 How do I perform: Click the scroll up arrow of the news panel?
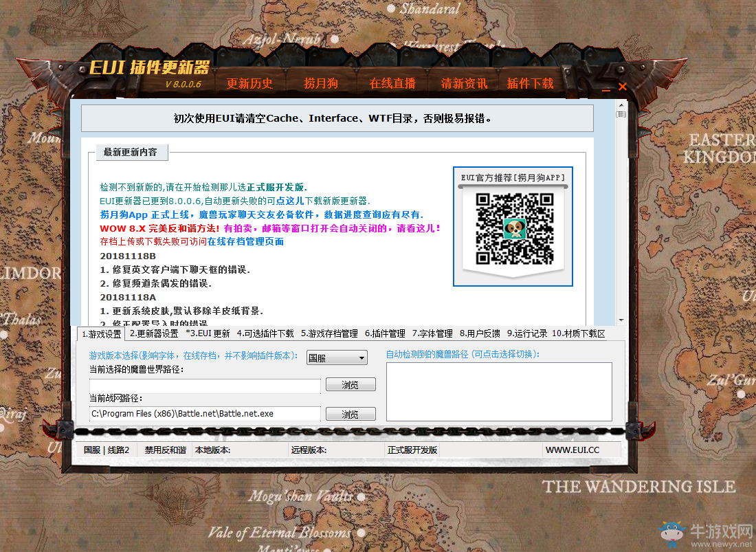coord(621,104)
